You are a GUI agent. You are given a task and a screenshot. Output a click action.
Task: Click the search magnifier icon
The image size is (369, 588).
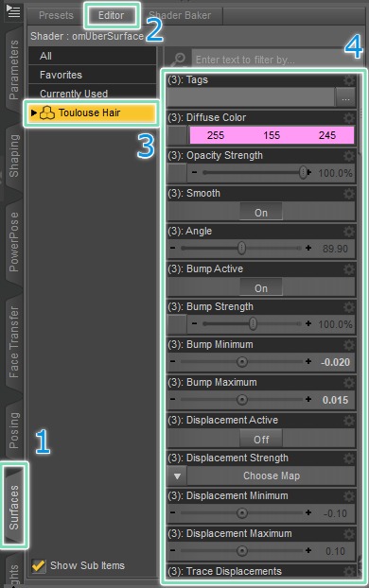179,60
